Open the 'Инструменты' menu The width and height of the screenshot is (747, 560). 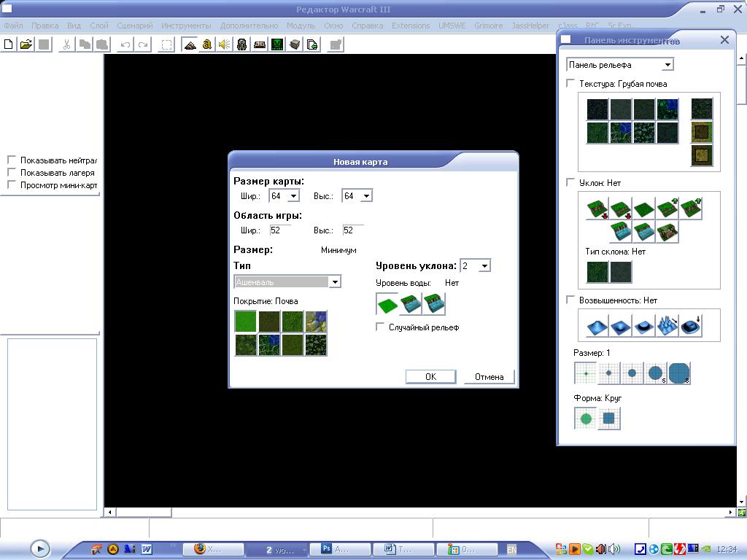(x=186, y=26)
